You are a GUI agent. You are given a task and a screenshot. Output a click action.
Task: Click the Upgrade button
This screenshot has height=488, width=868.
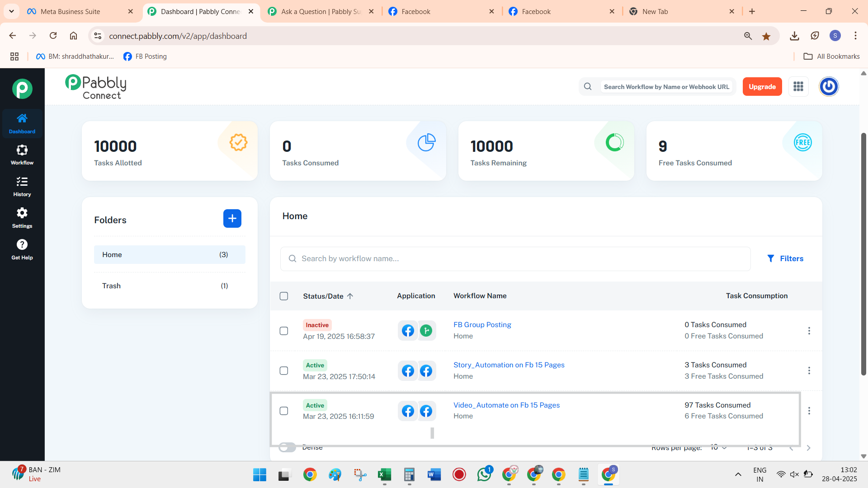pos(762,87)
